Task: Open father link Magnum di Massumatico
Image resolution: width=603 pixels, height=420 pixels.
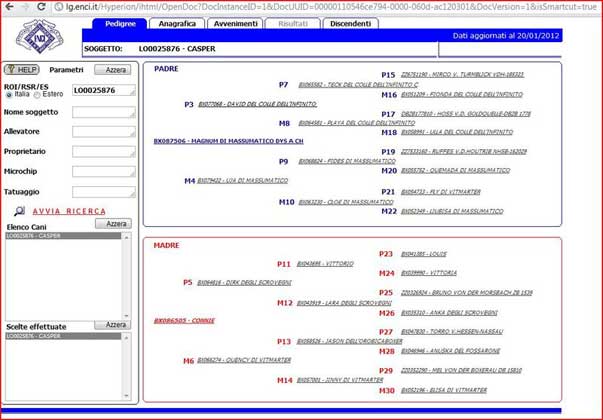Action: pyautogui.click(x=228, y=141)
